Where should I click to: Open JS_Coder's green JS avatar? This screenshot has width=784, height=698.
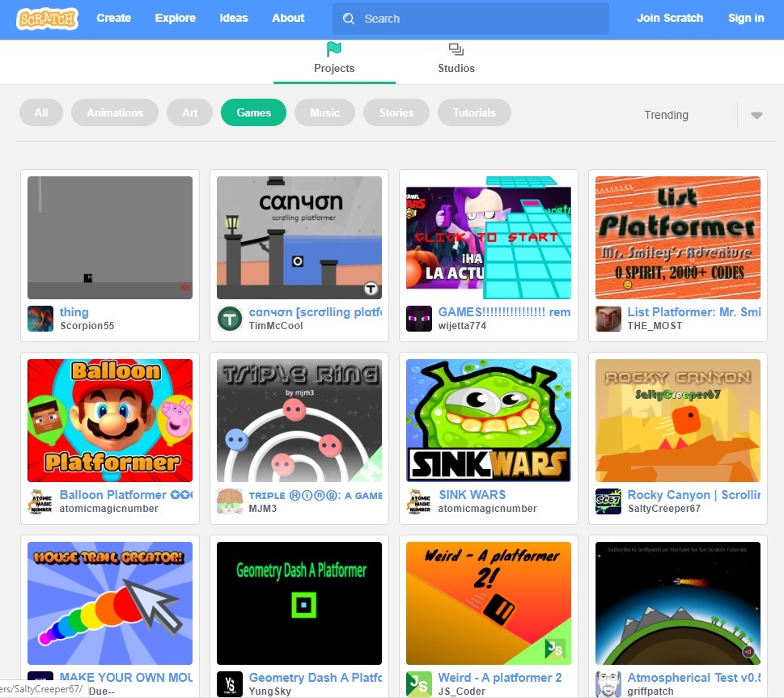419,684
